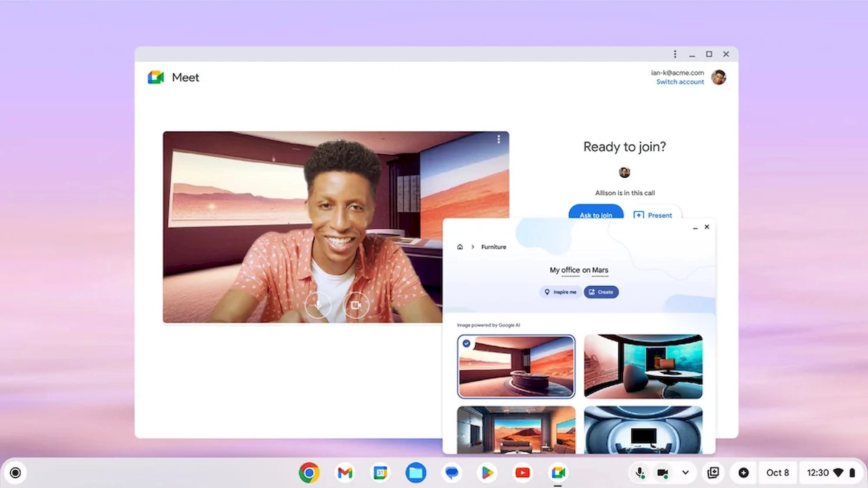The image size is (868, 488).
Task: Open the Oct 8 calendar date
Action: point(777,473)
